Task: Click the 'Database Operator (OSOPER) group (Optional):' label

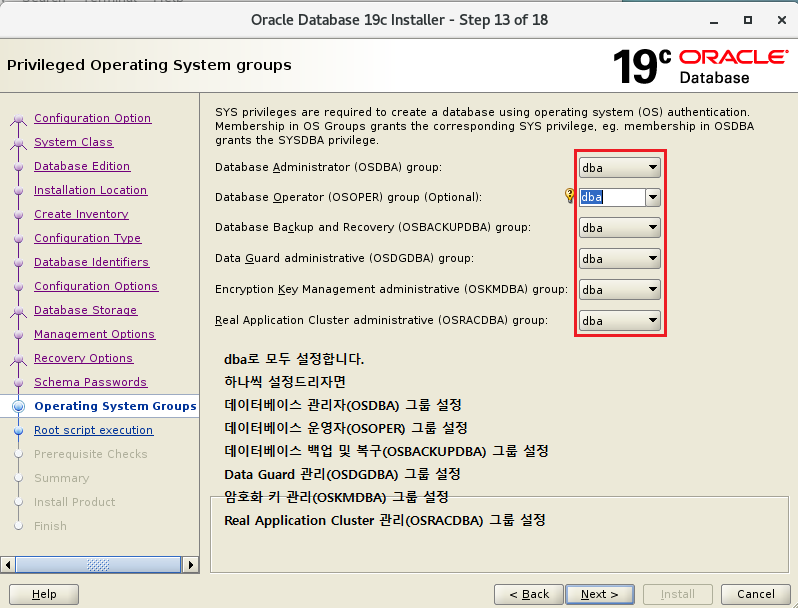Action: click(x=348, y=197)
